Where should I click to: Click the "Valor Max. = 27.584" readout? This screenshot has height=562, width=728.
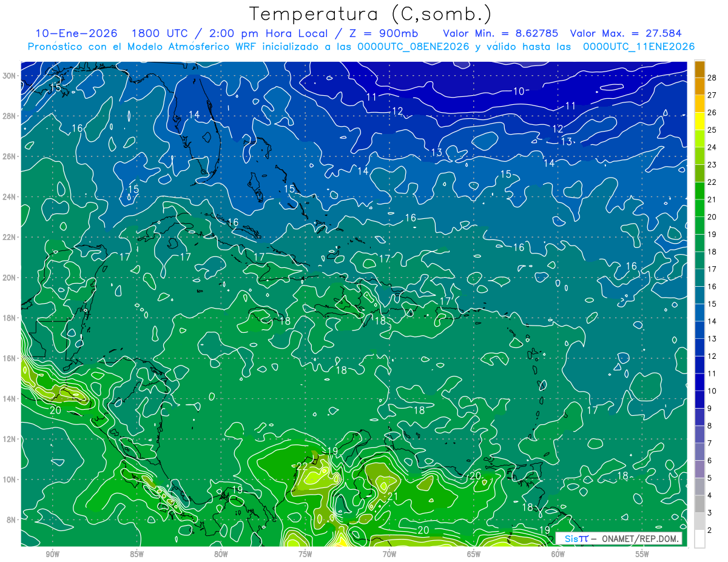tap(625, 33)
